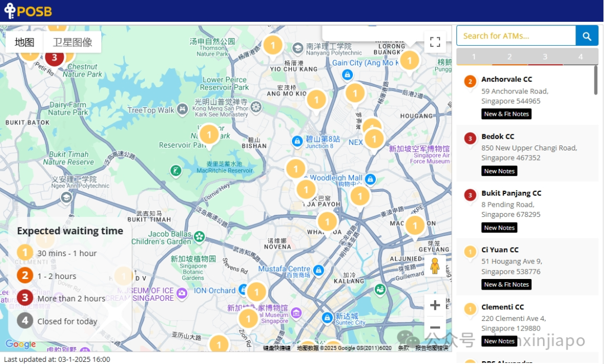
Task: Focus the Search for ATMs field
Action: click(516, 36)
